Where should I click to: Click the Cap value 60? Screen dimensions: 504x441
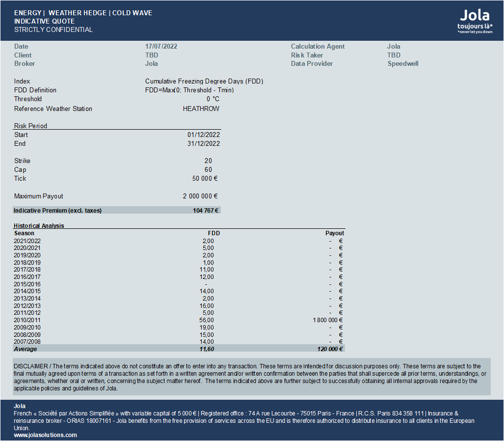click(x=208, y=169)
